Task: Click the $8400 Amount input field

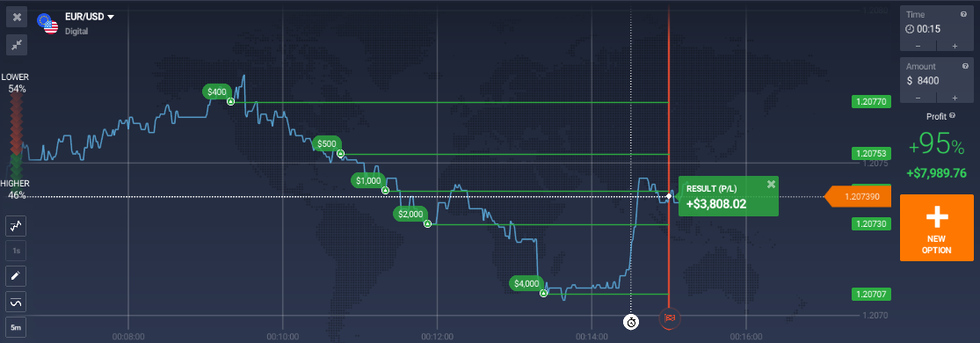Action: coord(937,80)
